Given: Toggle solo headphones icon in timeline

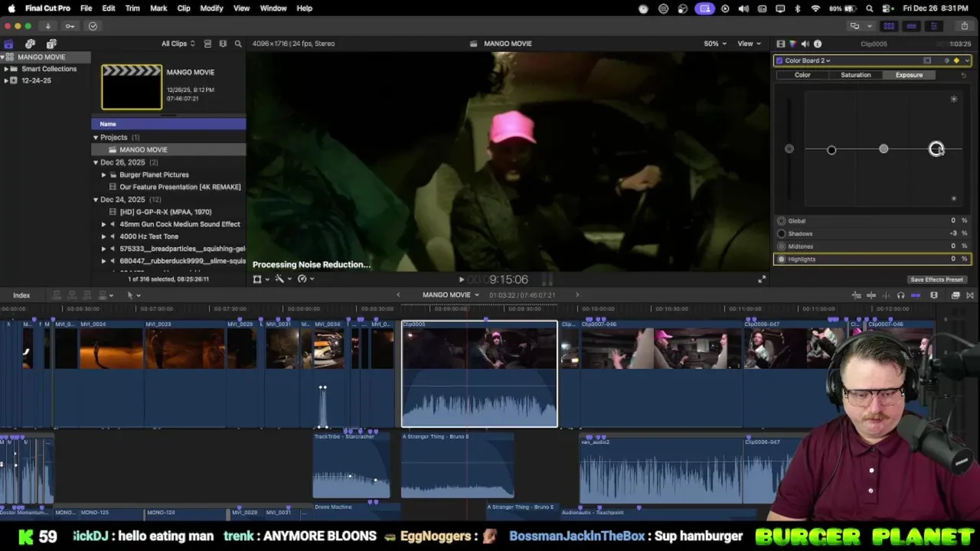Looking at the screenshot, I should point(900,295).
